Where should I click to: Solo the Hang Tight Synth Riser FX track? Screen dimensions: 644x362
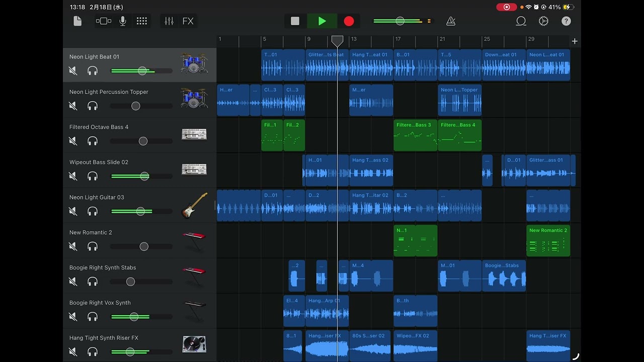[x=93, y=352]
